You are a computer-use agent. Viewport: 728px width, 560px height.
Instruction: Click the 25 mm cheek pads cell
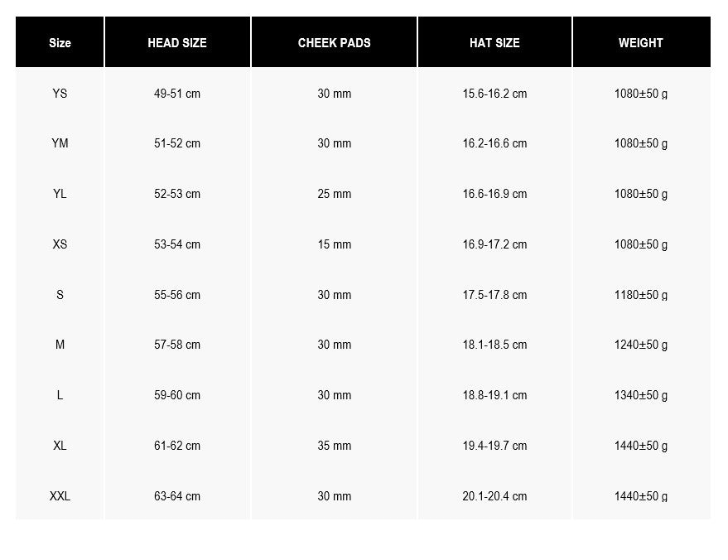click(335, 194)
